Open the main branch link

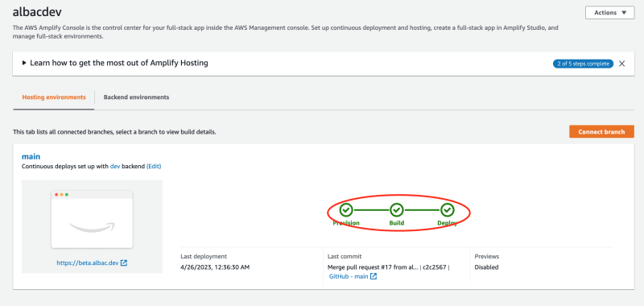pyautogui.click(x=31, y=156)
